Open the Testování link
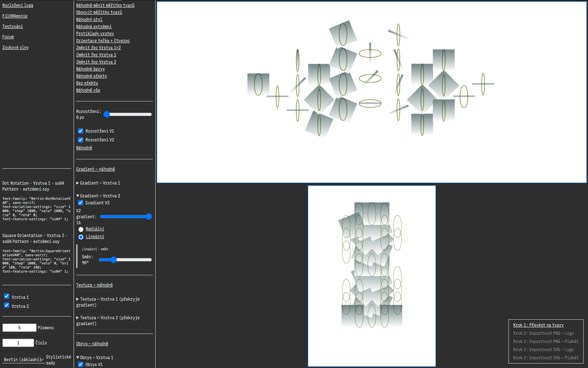This screenshot has width=588, height=368. (13, 26)
